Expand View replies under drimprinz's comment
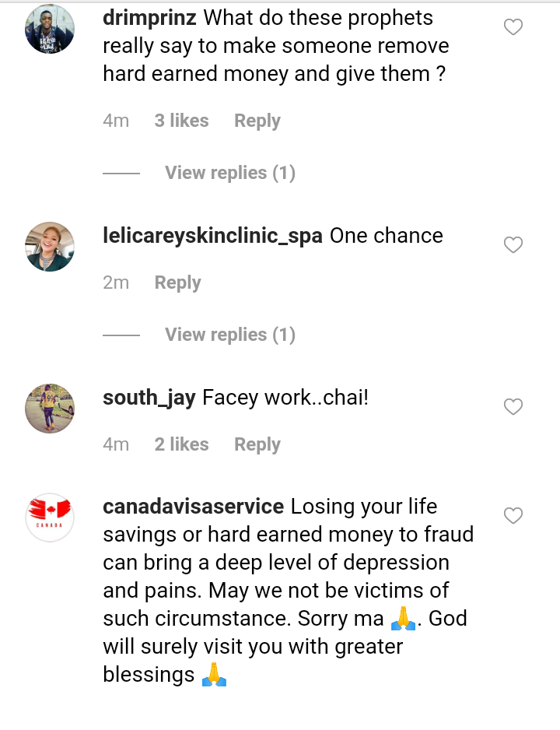Viewport: 560px width, 730px height. tap(229, 173)
